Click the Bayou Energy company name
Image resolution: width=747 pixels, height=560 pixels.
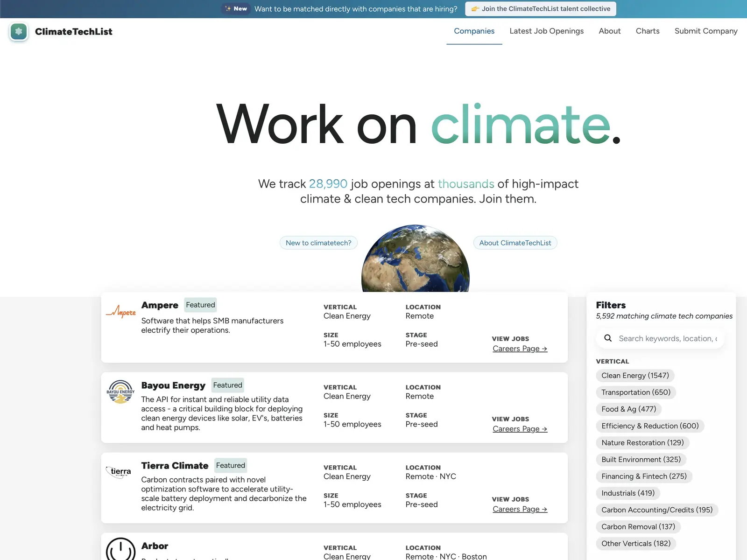click(173, 385)
